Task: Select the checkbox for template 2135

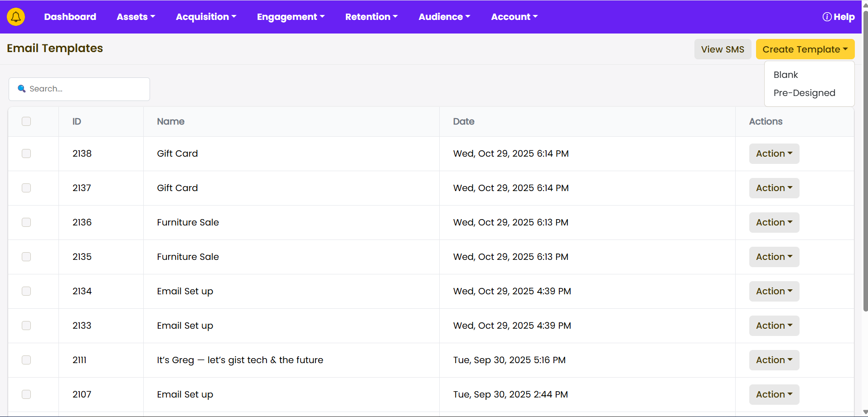Action: tap(26, 257)
